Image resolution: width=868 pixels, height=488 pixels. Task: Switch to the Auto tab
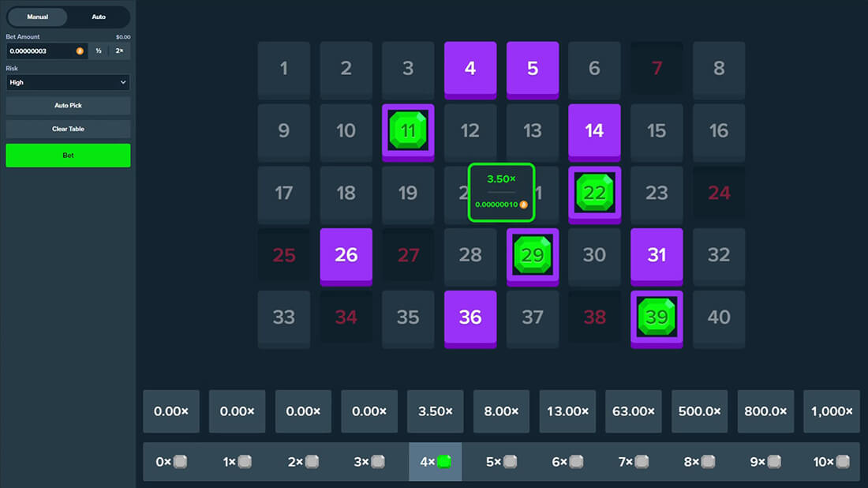[99, 17]
